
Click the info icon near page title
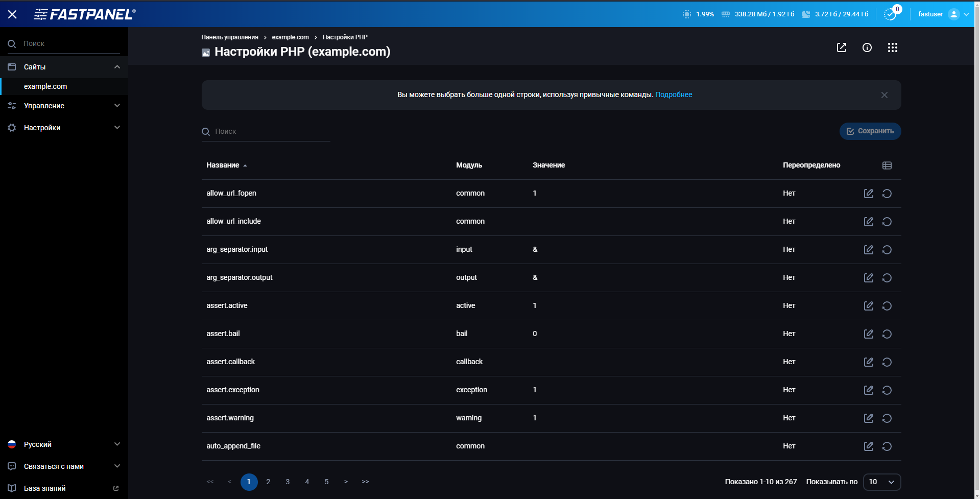coord(867,47)
